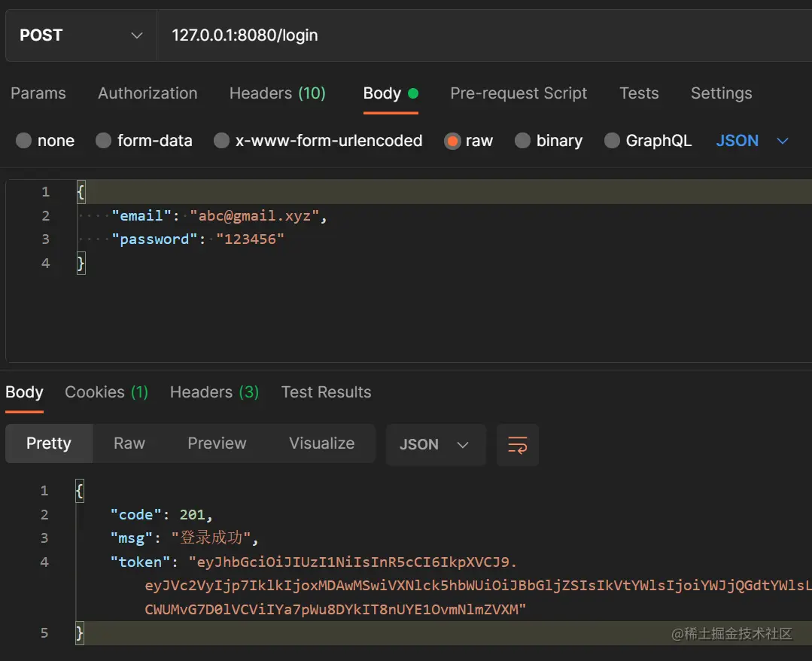Screen dimensions: 812x661
Task: Click the "abc@gmail.xyz" value
Action: 254,215
